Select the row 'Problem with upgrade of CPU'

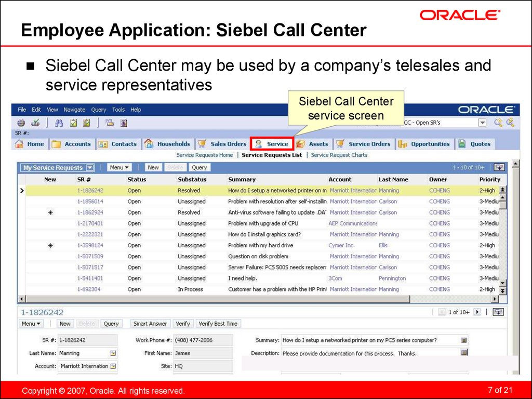262,223
